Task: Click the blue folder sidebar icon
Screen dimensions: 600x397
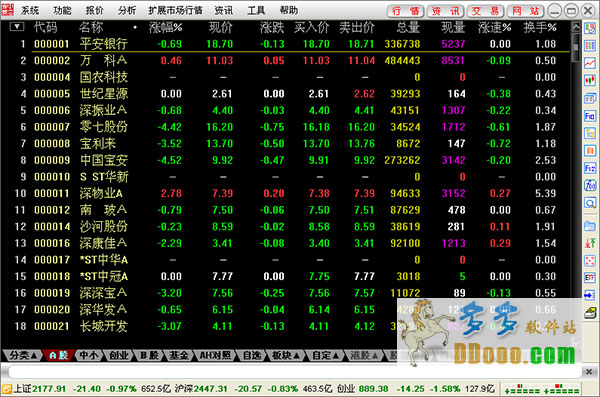Action: click(x=590, y=226)
